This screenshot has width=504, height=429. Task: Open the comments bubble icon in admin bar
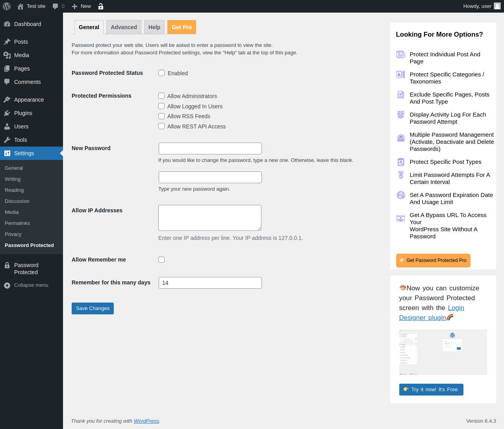(56, 6)
